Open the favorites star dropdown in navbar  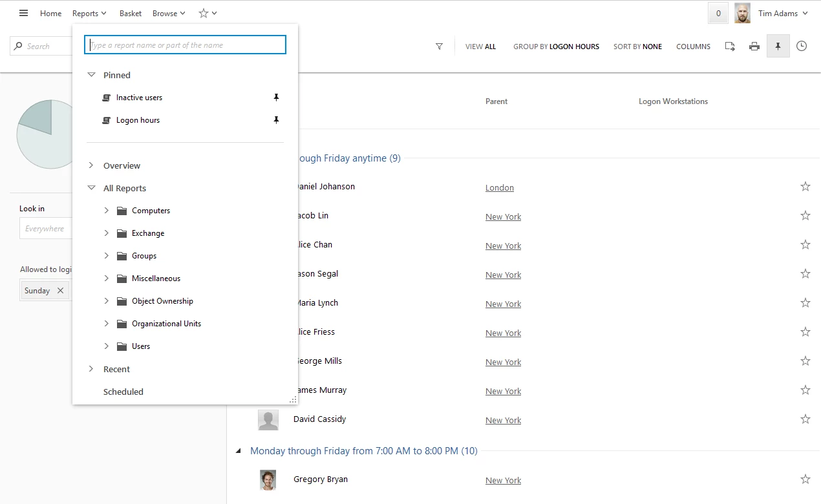(x=208, y=13)
